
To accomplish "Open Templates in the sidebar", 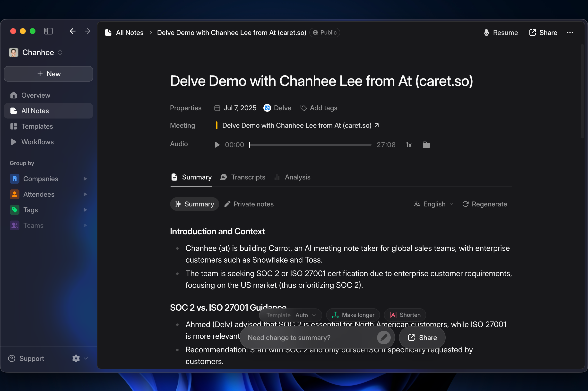I will (x=48, y=127).
